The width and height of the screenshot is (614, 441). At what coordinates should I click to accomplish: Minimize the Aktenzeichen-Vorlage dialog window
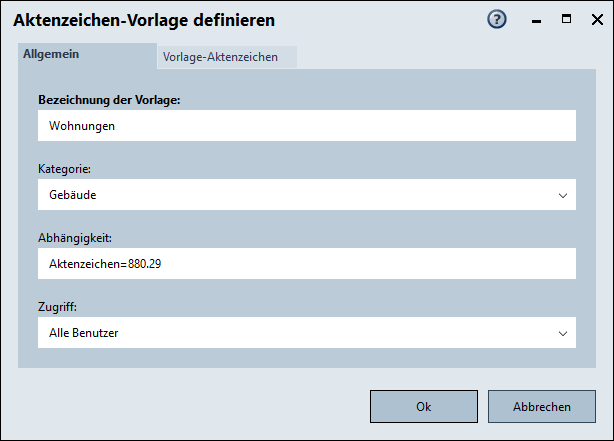(x=539, y=19)
